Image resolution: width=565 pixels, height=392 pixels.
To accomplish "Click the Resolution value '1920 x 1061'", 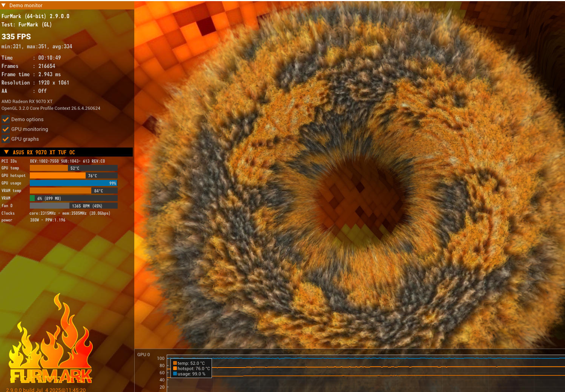I will click(54, 83).
